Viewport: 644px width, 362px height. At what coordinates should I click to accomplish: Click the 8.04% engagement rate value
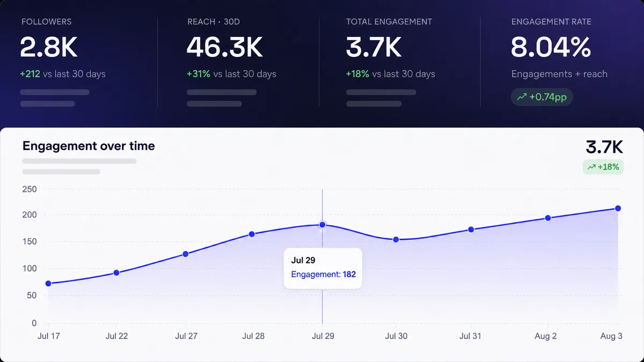551,47
